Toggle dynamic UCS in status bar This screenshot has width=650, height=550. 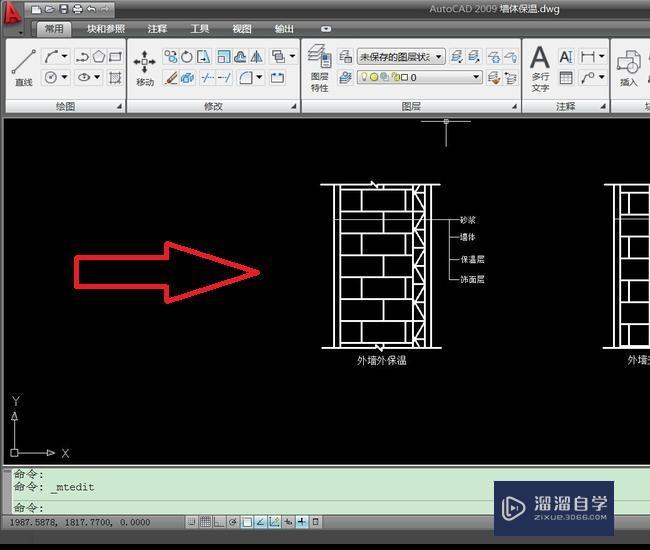point(274,522)
